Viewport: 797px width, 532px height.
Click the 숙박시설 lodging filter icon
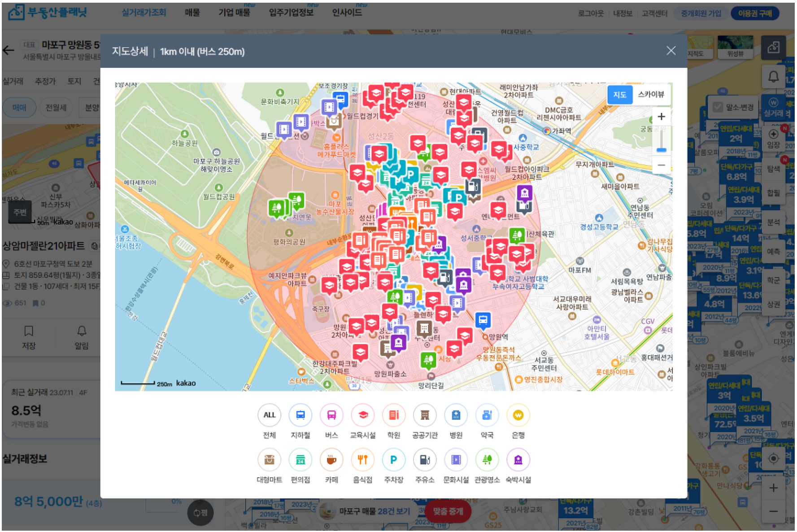point(518,460)
